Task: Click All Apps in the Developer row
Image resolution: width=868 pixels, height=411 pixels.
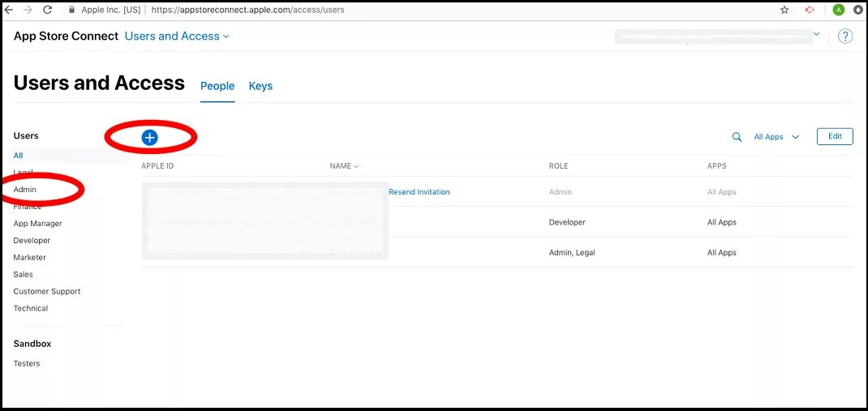Action: pos(722,222)
